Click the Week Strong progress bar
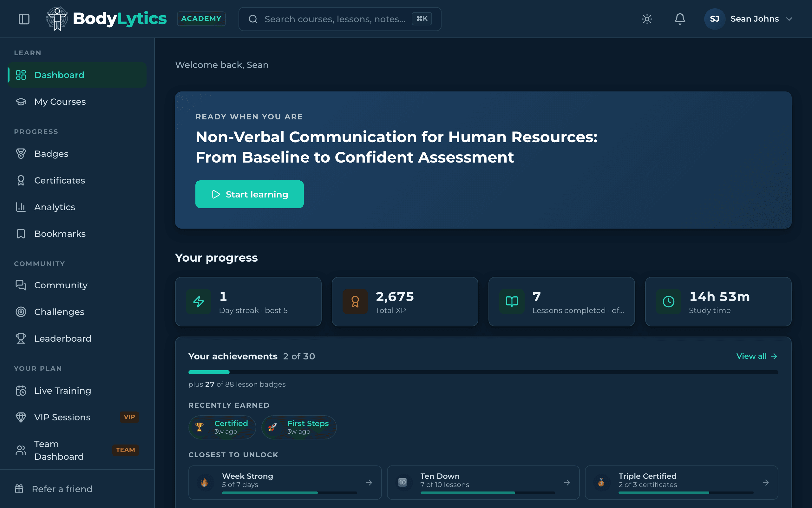Image resolution: width=812 pixels, height=508 pixels. pos(289,492)
